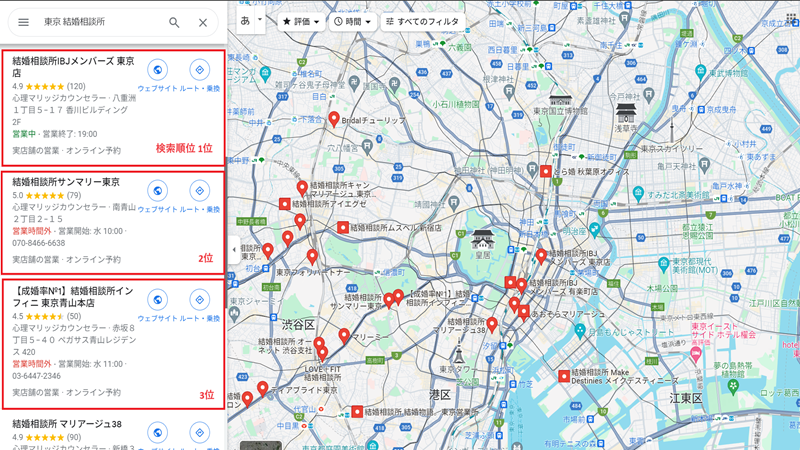This screenshot has width=800, height=450.
Task: Select the 結婚相談所IBJメンバーズ 東京店 listing title
Action: pyautogui.click(x=73, y=67)
